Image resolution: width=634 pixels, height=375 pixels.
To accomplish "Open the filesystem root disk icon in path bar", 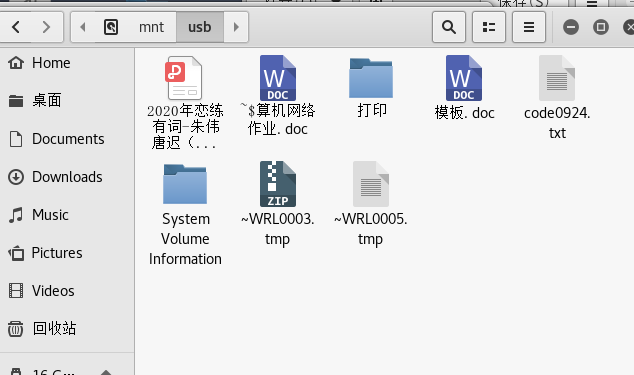I will (x=111, y=27).
